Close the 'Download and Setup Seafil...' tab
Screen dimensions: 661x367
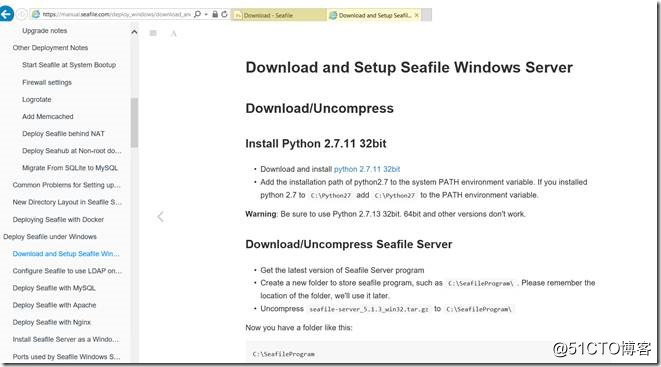point(417,15)
